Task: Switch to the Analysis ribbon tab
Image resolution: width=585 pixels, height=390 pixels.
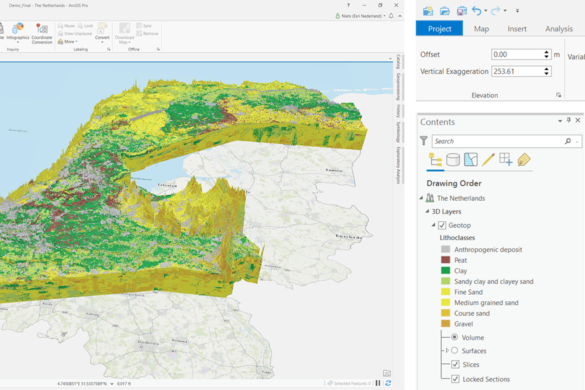Action: point(559,29)
